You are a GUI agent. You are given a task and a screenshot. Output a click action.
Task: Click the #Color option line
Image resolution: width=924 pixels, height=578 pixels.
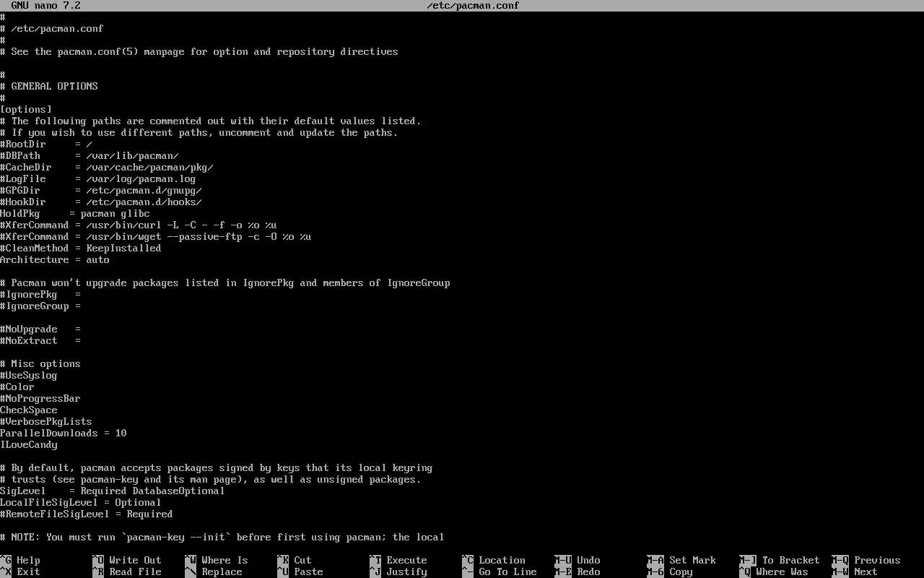coord(17,387)
